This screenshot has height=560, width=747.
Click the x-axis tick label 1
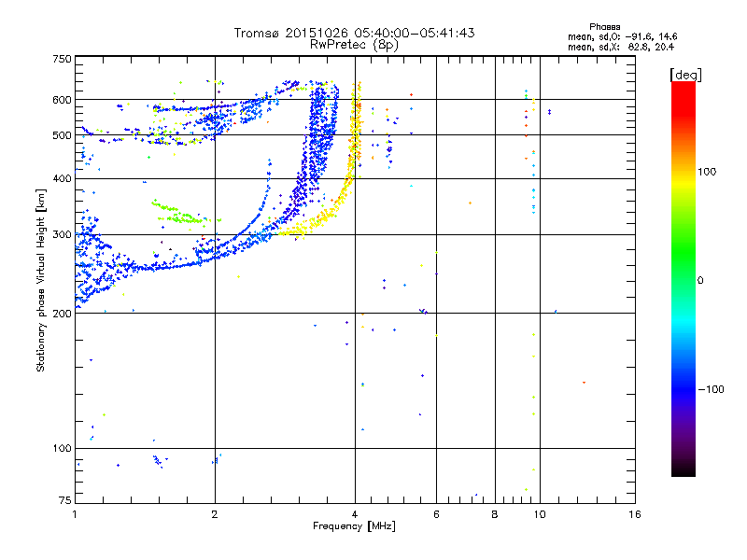pos(75,514)
